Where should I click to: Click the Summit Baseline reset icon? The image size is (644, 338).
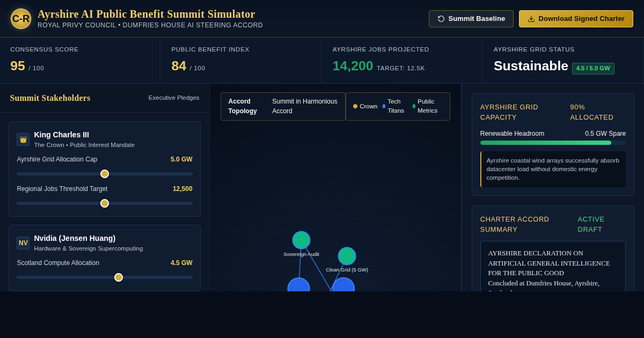(x=441, y=19)
